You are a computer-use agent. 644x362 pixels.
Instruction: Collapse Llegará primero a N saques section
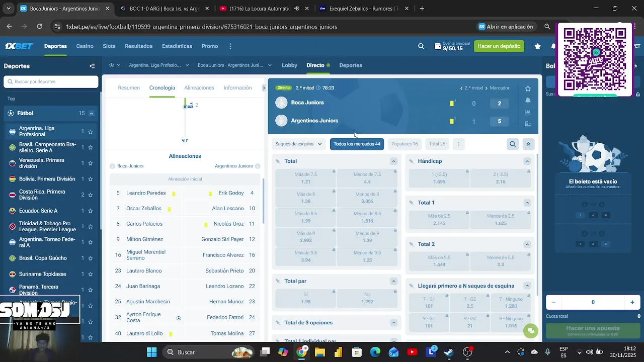click(527, 286)
